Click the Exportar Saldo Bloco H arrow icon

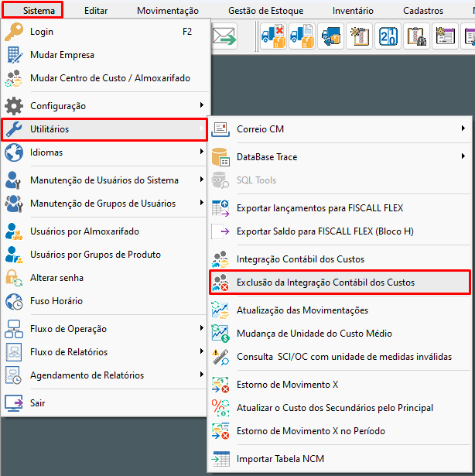pos(220,231)
